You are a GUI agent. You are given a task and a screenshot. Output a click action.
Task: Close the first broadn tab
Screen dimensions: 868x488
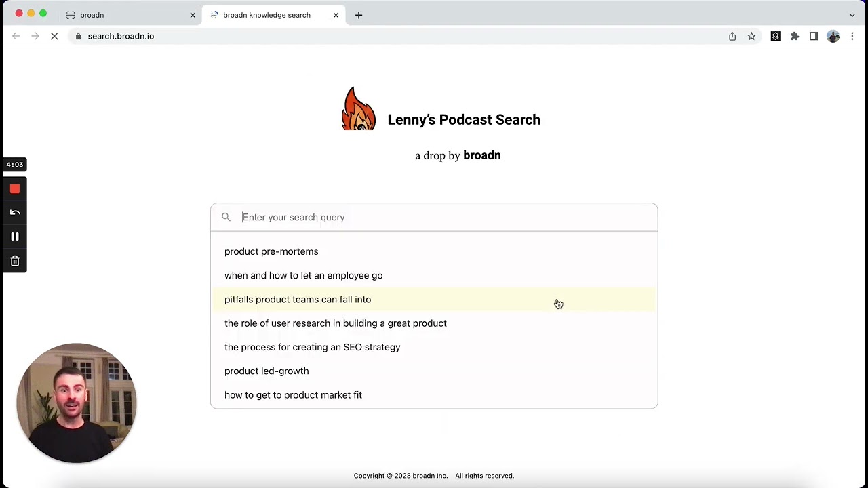pyautogui.click(x=193, y=15)
